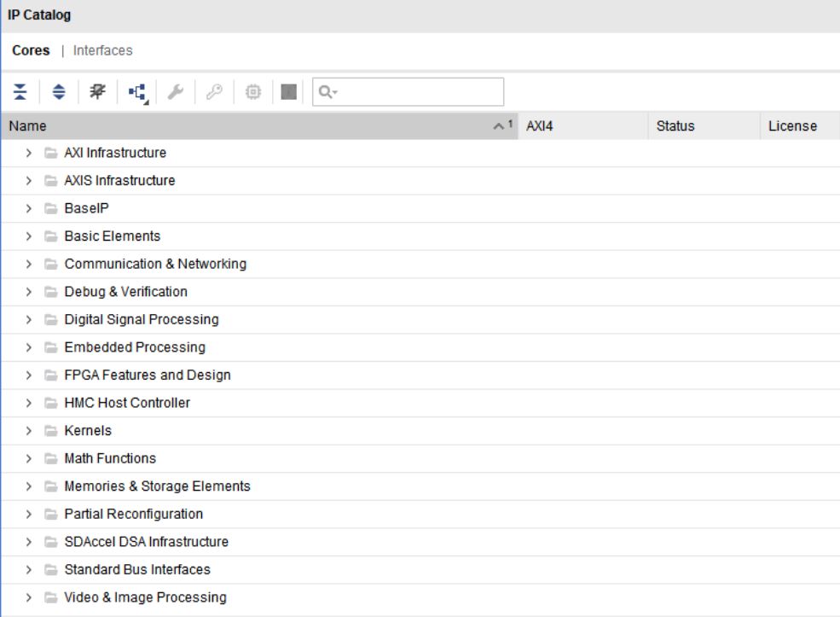This screenshot has width=840, height=617.
Task: Click the Debug & Verification folder icon
Action: tap(51, 292)
